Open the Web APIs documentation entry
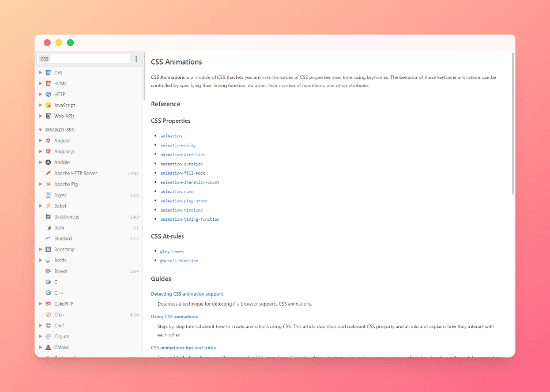 click(64, 116)
